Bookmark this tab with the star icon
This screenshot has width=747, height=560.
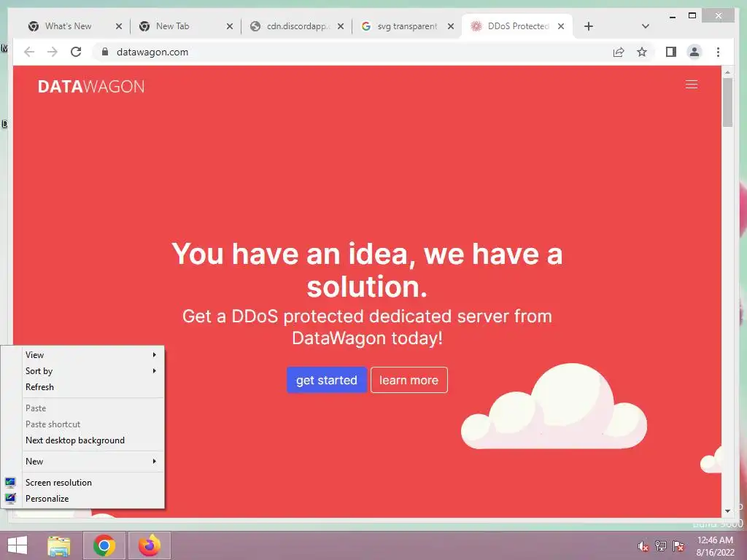point(642,52)
